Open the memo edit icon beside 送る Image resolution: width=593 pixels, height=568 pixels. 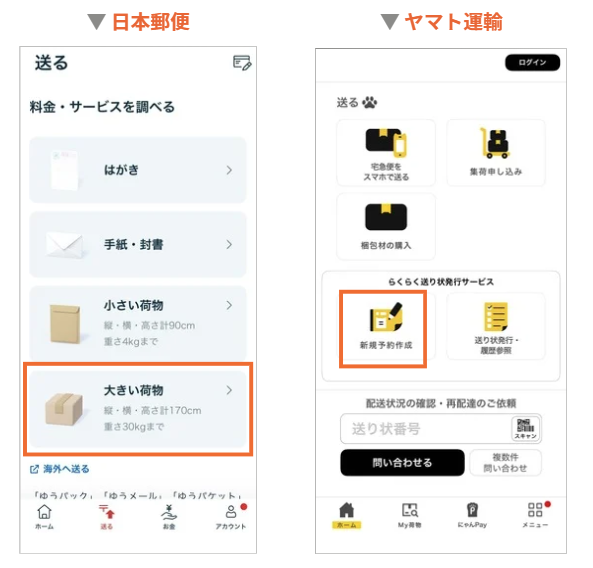click(242, 62)
